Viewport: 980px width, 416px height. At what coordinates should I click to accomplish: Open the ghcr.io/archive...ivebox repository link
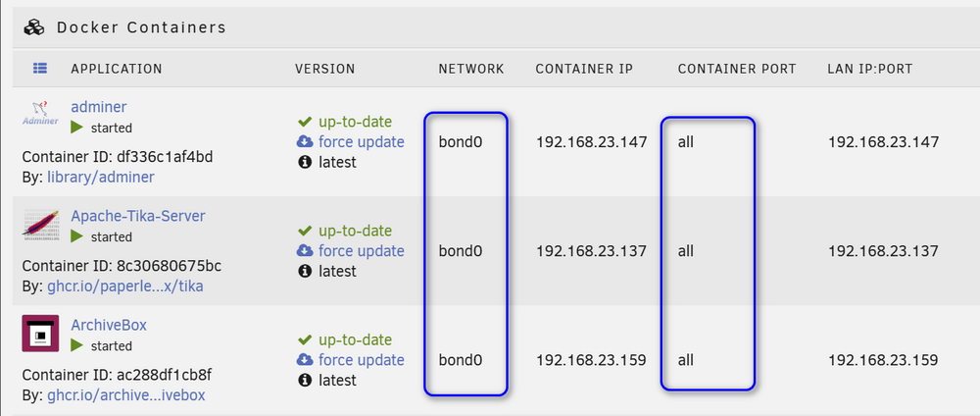coord(126,395)
